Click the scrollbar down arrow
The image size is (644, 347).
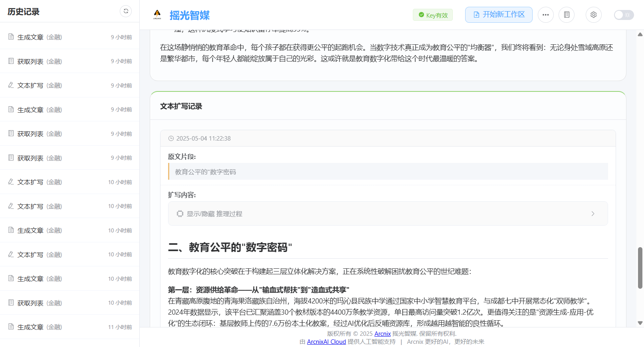point(640,323)
